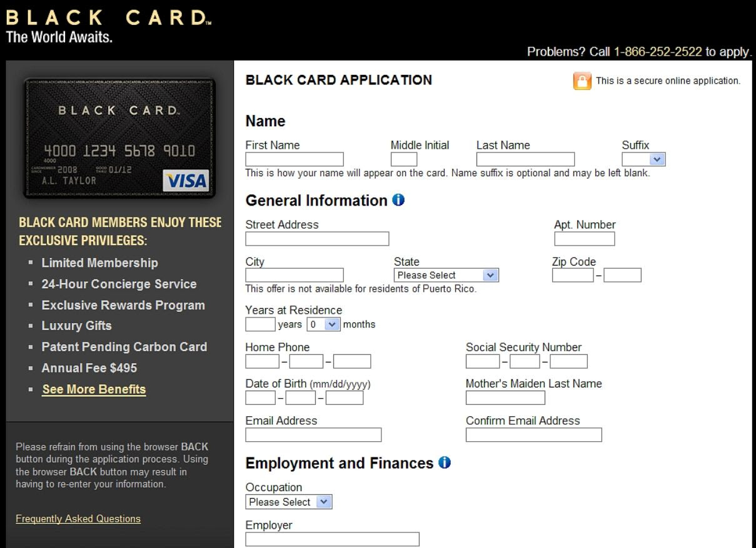Click into the Street Address field
Image resolution: width=756 pixels, height=548 pixels.
click(317, 239)
